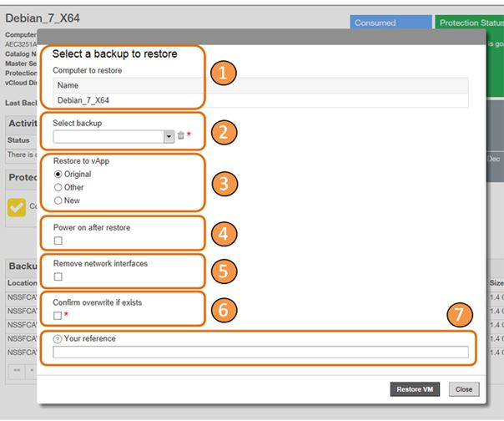Enable Power on after restore checkbox

point(58,241)
